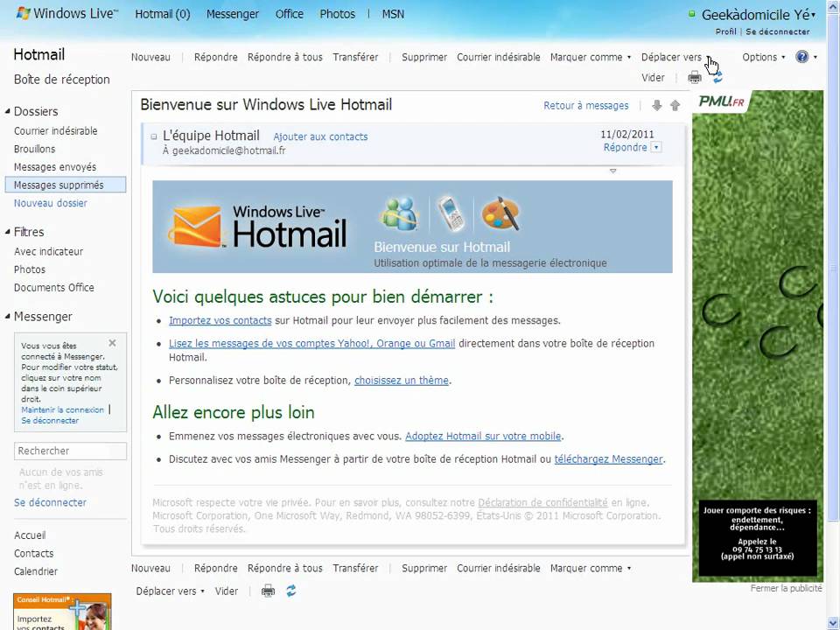The width and height of the screenshot is (840, 630).
Task: Click Nouveau dossier link
Action: point(51,203)
